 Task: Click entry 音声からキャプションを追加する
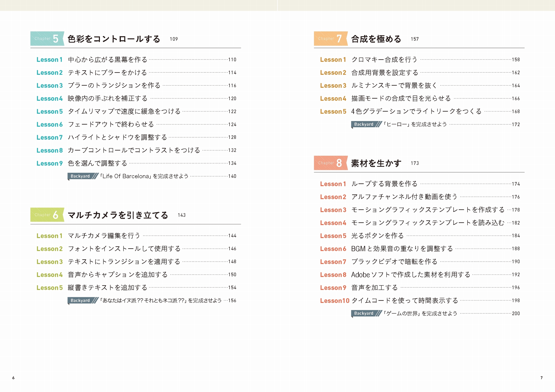[118, 275]
